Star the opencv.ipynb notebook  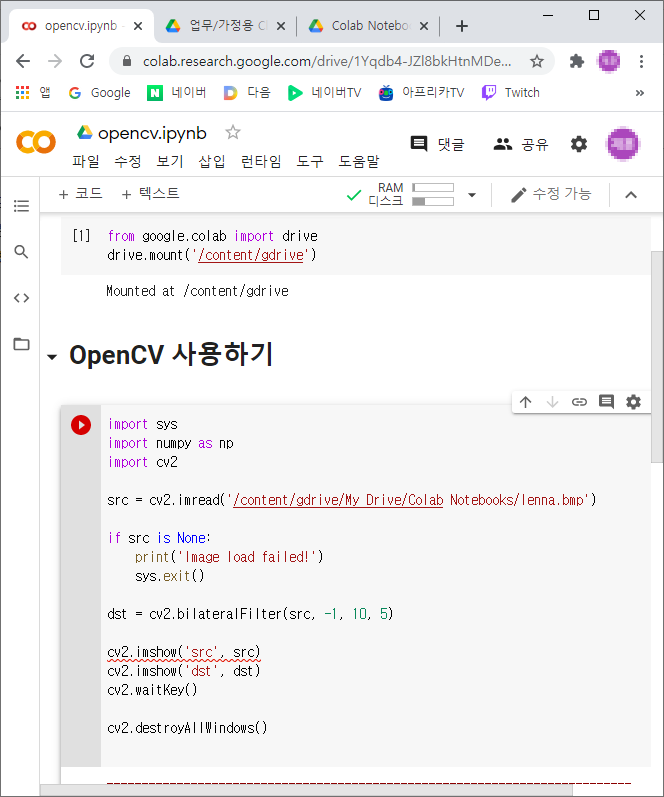coord(233,133)
